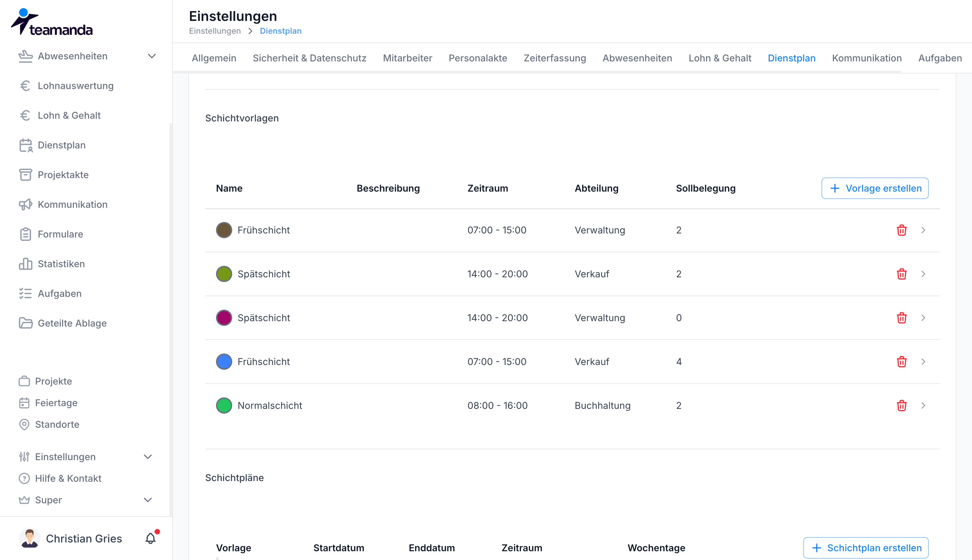Click the green Normalschicht color circle
The height and width of the screenshot is (560, 972).
[x=224, y=405]
